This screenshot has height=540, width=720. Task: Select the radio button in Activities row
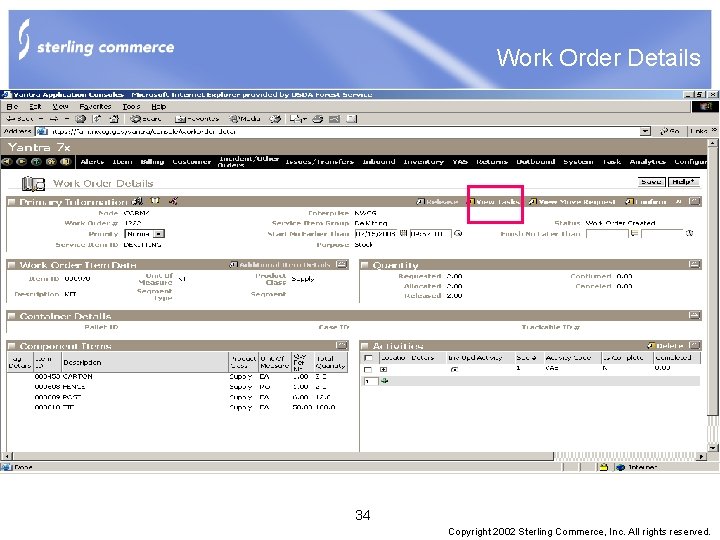(454, 370)
